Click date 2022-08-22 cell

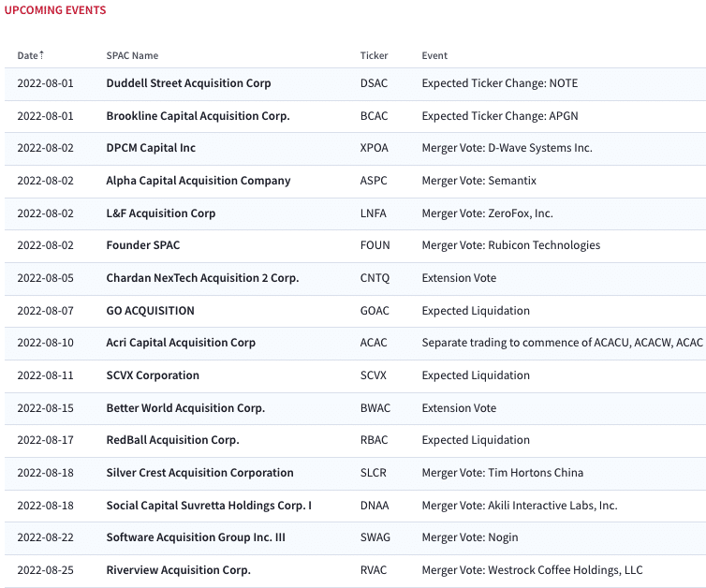tap(45, 537)
